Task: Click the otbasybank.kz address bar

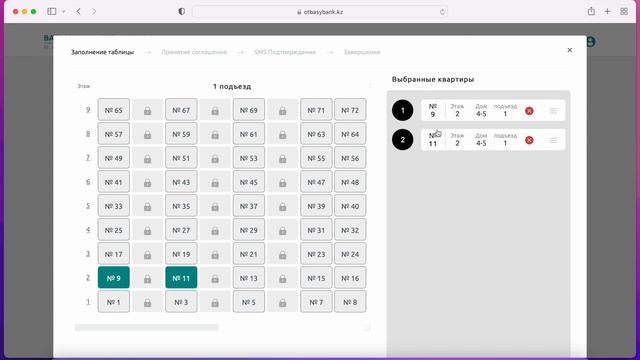Action: [320, 12]
